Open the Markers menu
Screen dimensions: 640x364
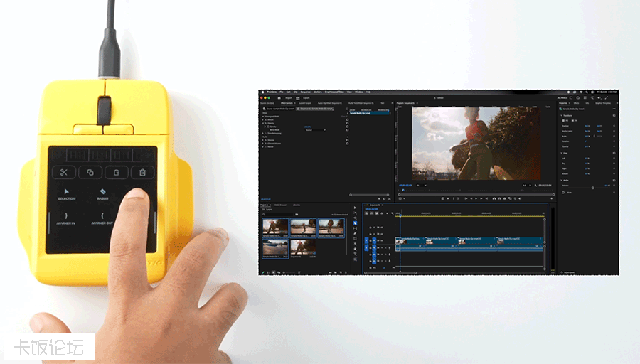[318, 92]
